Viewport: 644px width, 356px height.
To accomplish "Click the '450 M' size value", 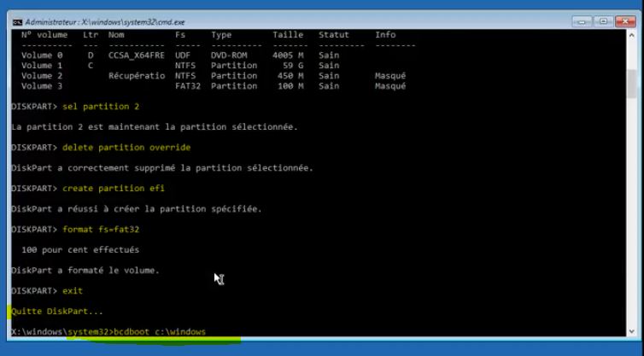I will 290,76.
